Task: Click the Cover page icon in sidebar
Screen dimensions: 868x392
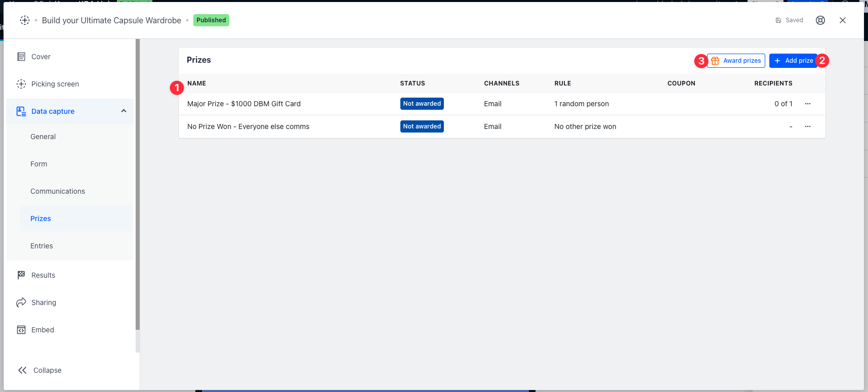Action: 21,57
